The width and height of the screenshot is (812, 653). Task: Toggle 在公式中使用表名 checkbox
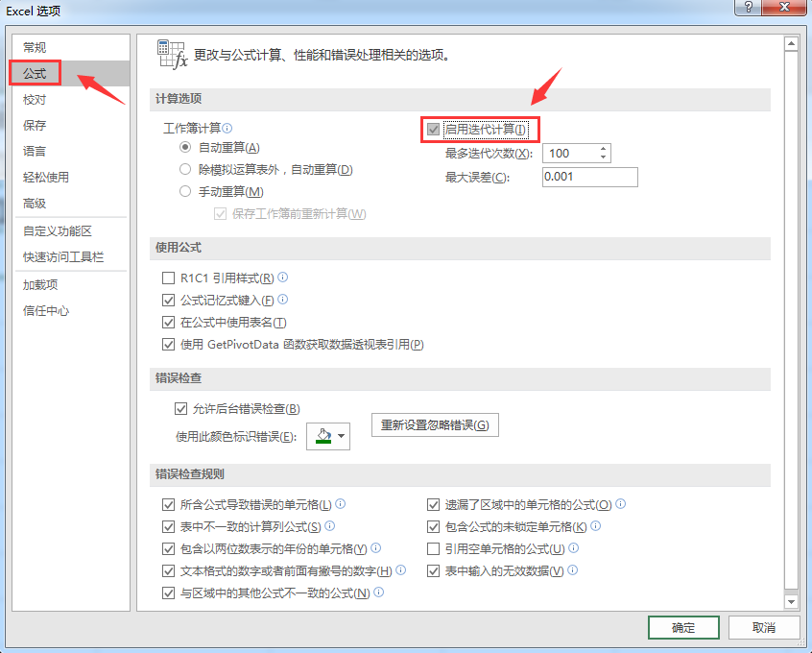(x=168, y=323)
